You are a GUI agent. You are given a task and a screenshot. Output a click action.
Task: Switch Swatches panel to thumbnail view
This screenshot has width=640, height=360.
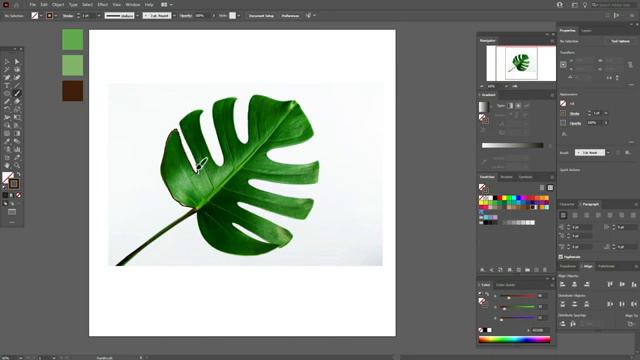coord(550,188)
